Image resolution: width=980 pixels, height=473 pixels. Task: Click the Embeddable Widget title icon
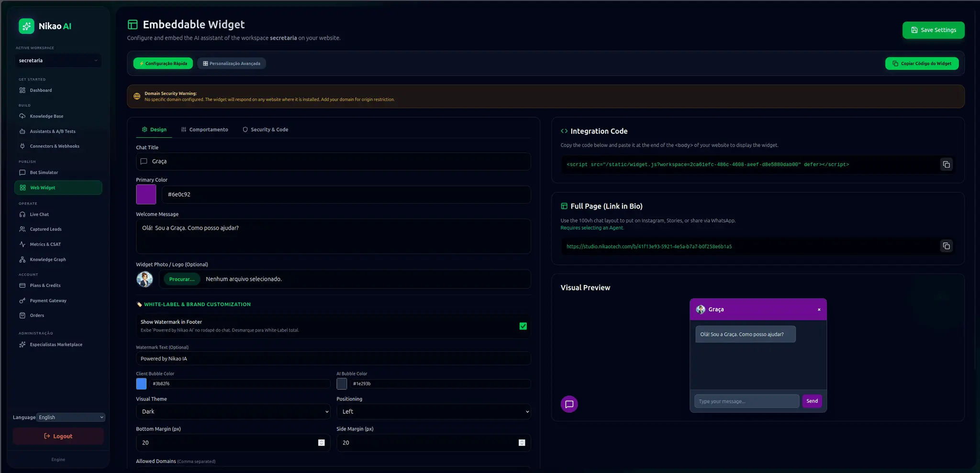(133, 24)
